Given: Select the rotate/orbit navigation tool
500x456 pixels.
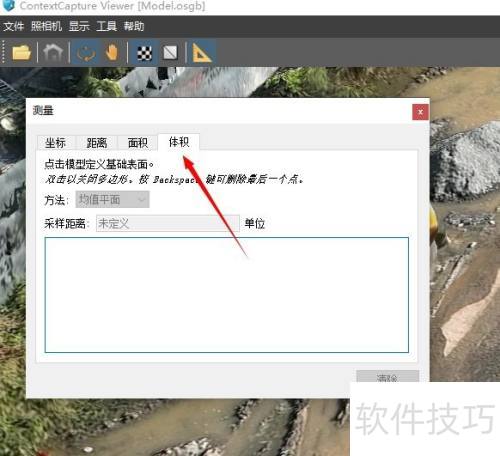Looking at the screenshot, I should pos(86,53).
